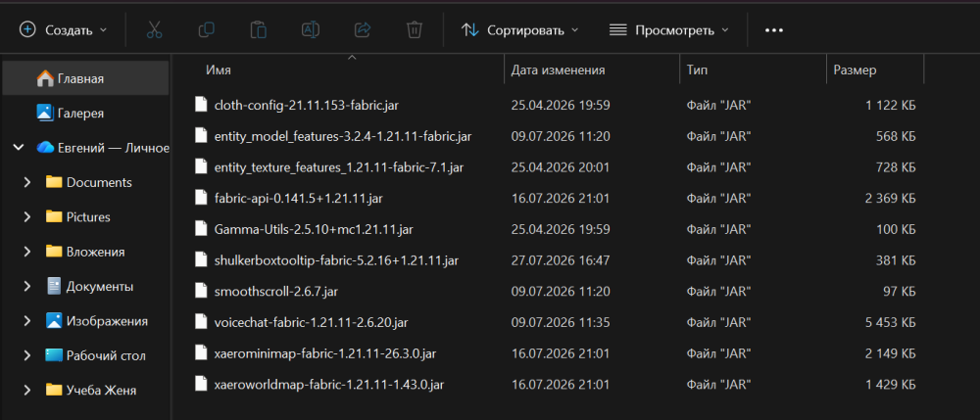Click the Paste clipboard icon

click(258, 29)
